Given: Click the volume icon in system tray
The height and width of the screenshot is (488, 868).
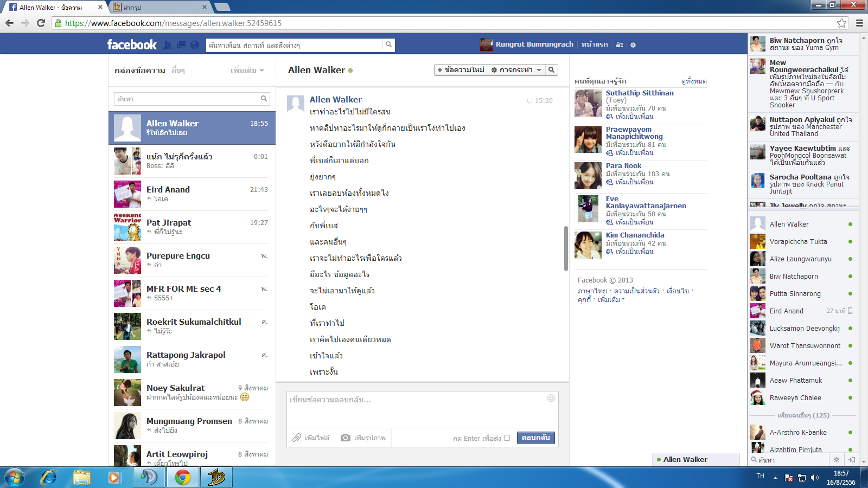Looking at the screenshot, I should pos(815,478).
